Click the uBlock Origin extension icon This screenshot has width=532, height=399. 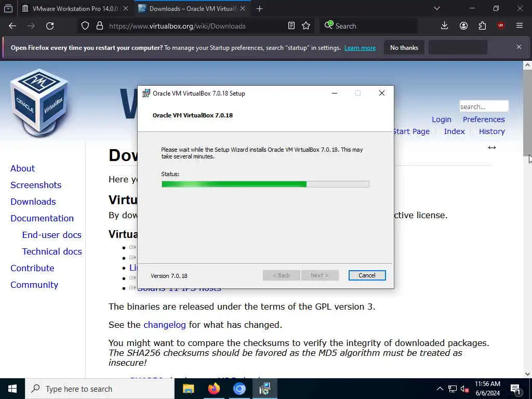501,26
